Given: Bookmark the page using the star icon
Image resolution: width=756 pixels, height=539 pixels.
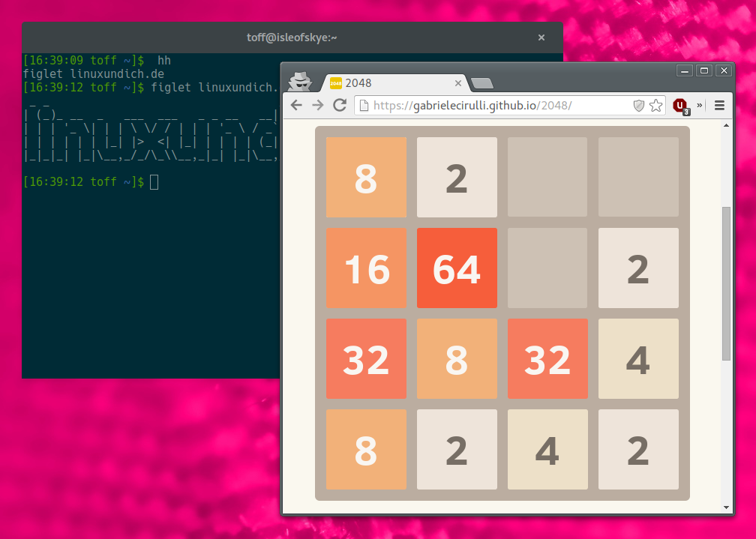Looking at the screenshot, I should click(x=655, y=106).
